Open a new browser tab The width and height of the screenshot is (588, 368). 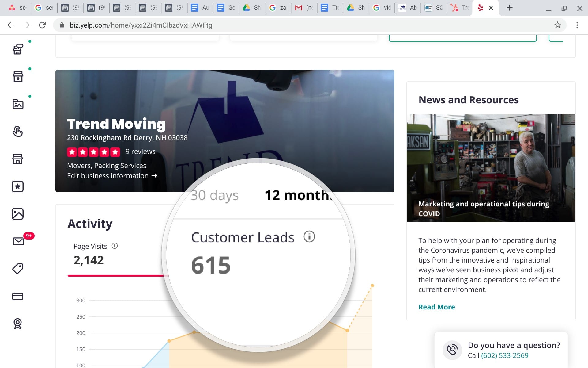(x=509, y=8)
